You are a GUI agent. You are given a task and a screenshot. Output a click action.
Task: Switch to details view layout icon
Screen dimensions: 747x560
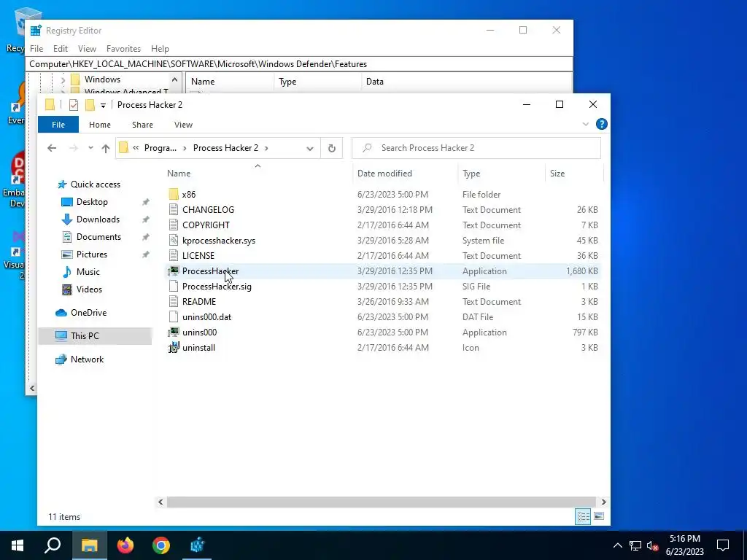click(583, 517)
